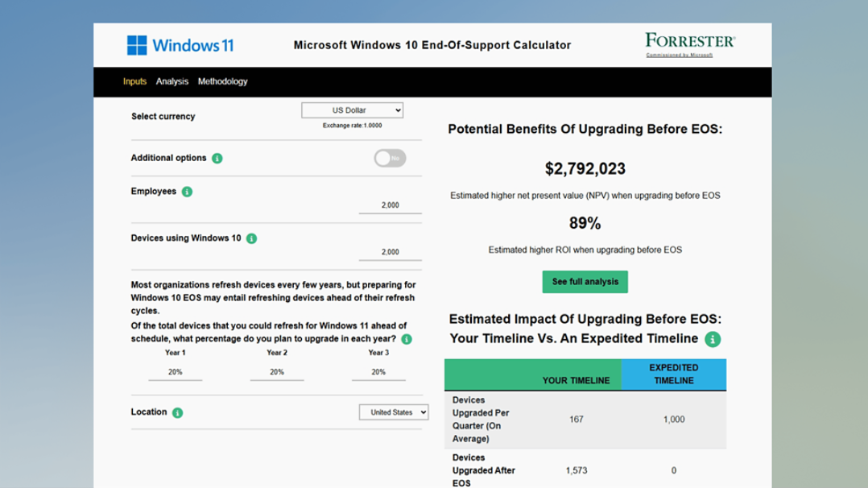This screenshot has width=868, height=488.
Task: Click the Windows 11 logo
Action: [180, 45]
